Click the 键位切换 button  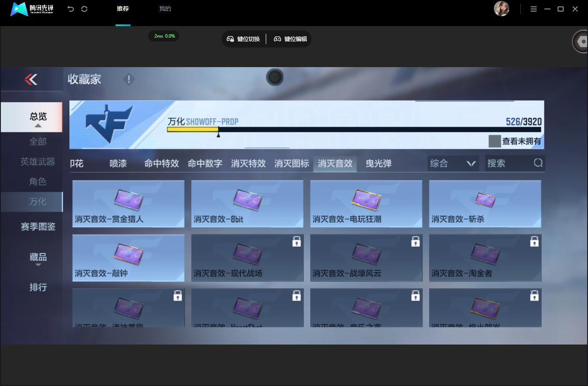[243, 39]
